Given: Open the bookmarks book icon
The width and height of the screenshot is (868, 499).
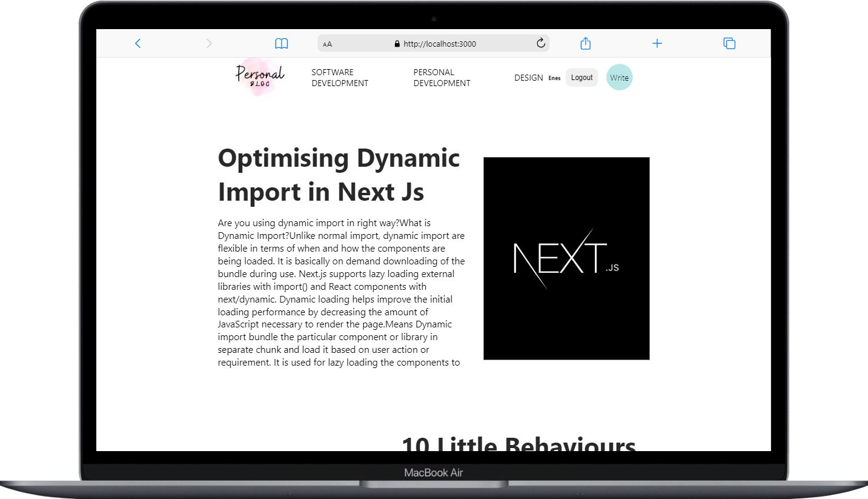Looking at the screenshot, I should coord(282,44).
